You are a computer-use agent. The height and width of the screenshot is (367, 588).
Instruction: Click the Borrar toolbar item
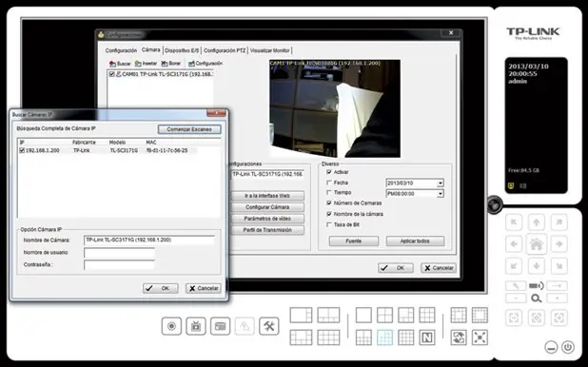coord(171,64)
